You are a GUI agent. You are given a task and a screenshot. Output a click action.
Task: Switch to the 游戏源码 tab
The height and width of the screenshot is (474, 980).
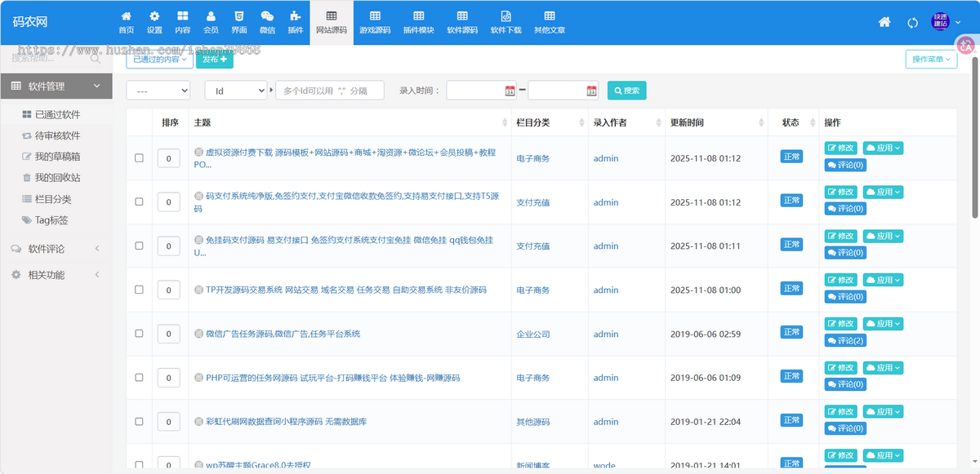pos(375,22)
